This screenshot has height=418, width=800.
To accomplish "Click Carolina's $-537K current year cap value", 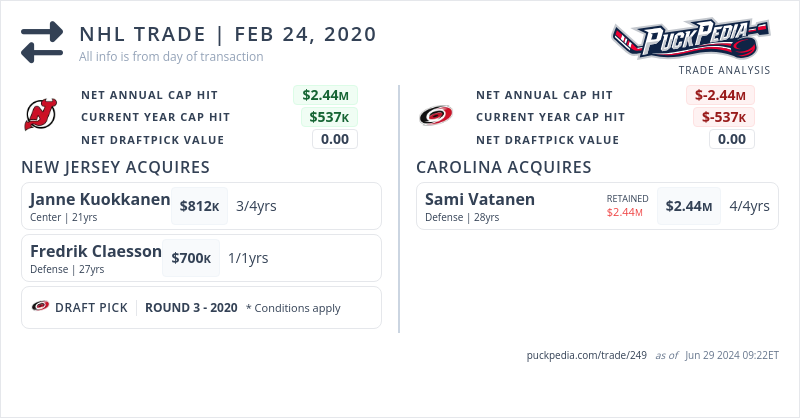I will [724, 117].
